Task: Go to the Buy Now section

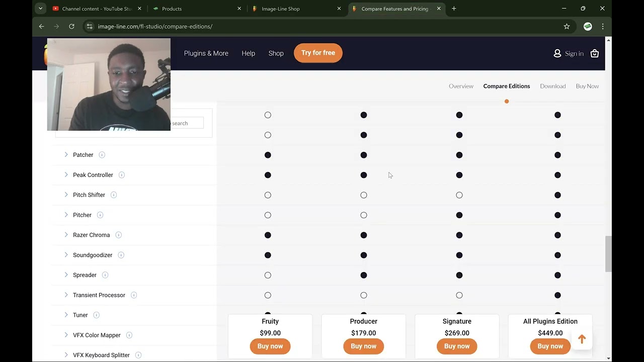Action: (587, 86)
